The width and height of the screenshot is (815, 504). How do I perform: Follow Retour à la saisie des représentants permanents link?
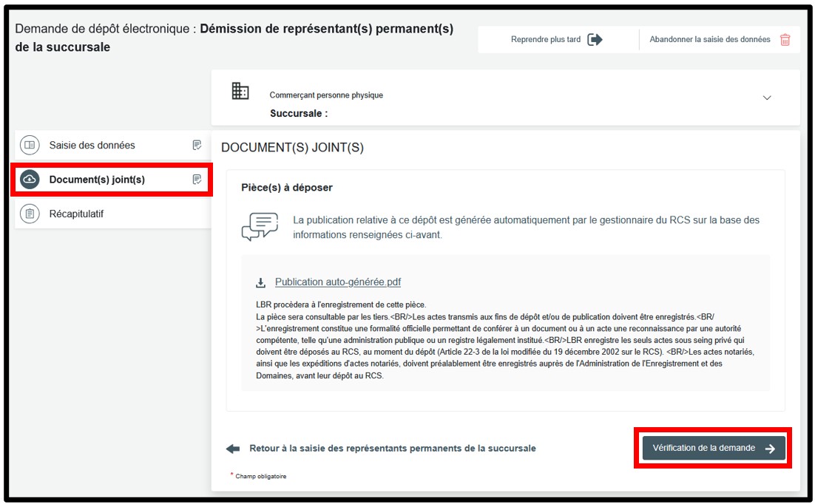click(392, 449)
